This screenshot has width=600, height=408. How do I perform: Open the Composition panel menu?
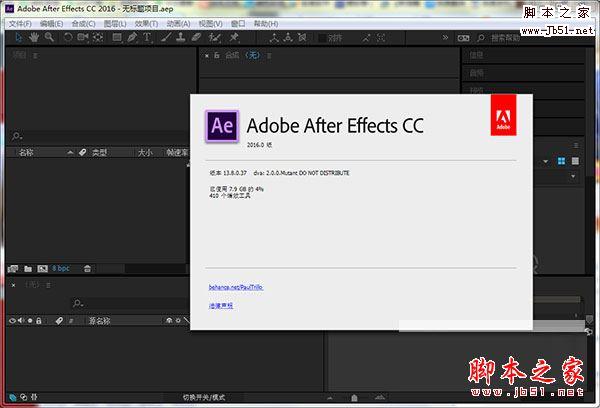(x=269, y=56)
